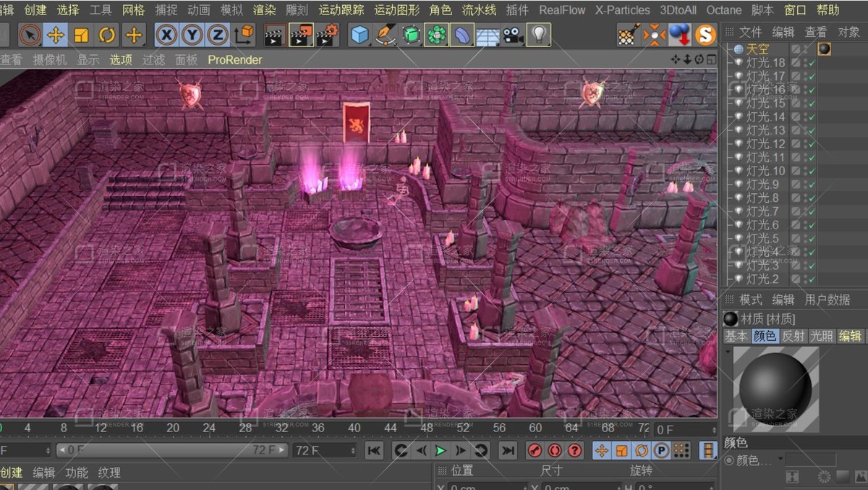The height and width of the screenshot is (490, 868).
Task: Disable the green check on 灯光.18
Action: point(812,63)
